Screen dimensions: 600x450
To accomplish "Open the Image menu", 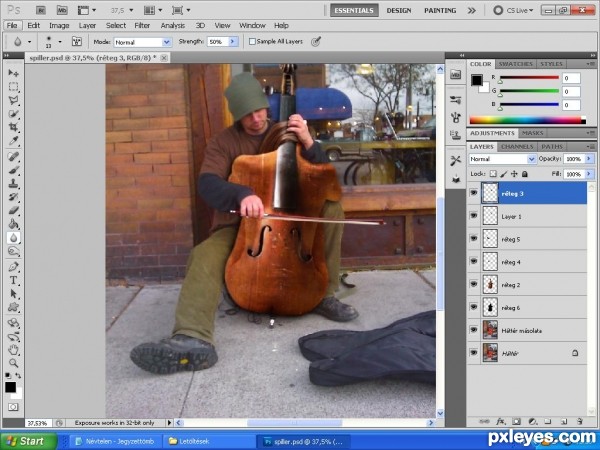I will tap(59, 26).
